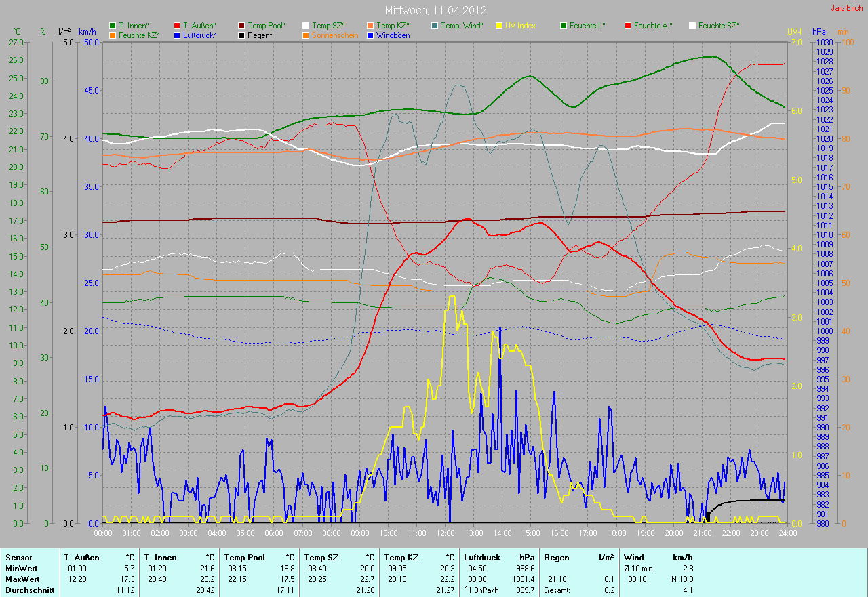Screen dimensions: 868x597
Task: Click the Temp Pool minimum value 16.8
Action: 288,569
